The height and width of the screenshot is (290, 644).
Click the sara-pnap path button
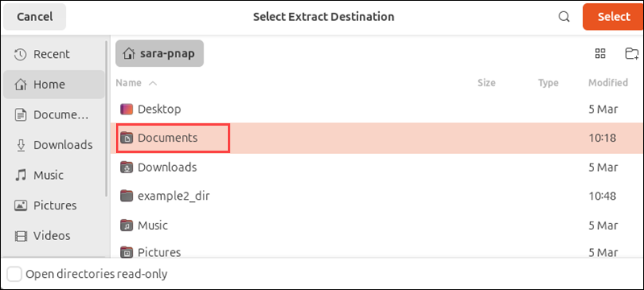pos(159,53)
